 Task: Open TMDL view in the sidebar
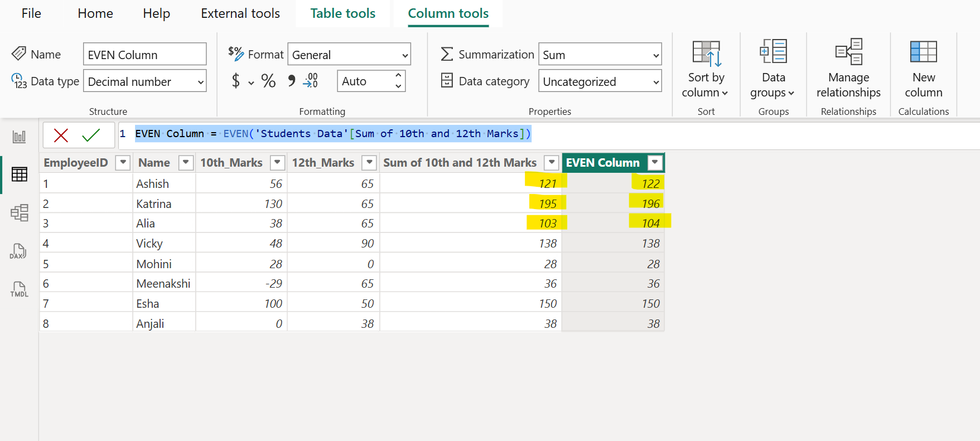(19, 289)
